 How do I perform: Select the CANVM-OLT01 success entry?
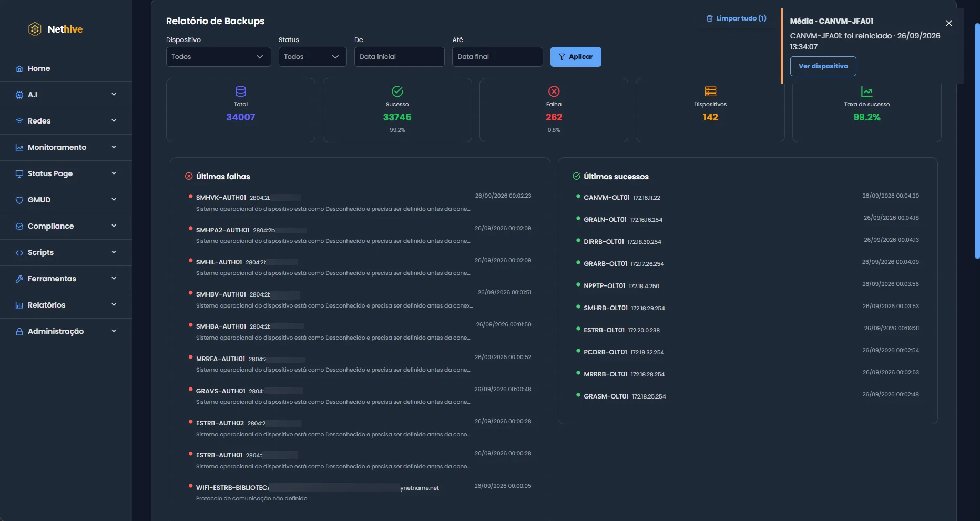(748, 197)
